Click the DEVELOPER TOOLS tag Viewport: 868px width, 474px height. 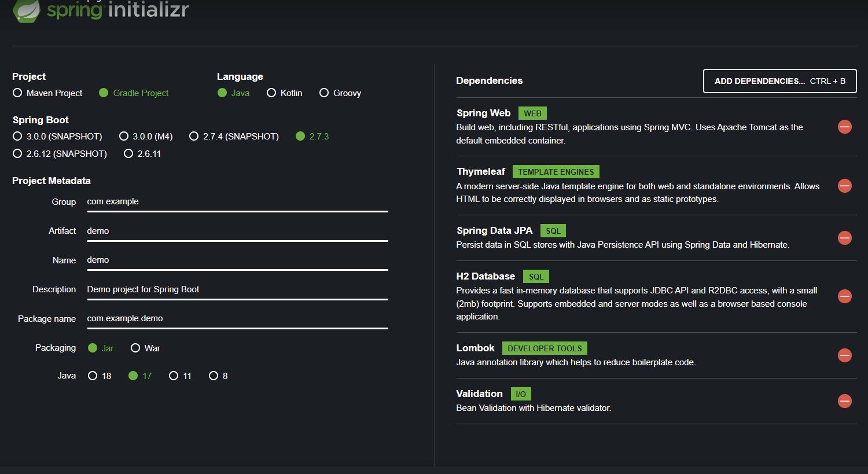click(545, 348)
